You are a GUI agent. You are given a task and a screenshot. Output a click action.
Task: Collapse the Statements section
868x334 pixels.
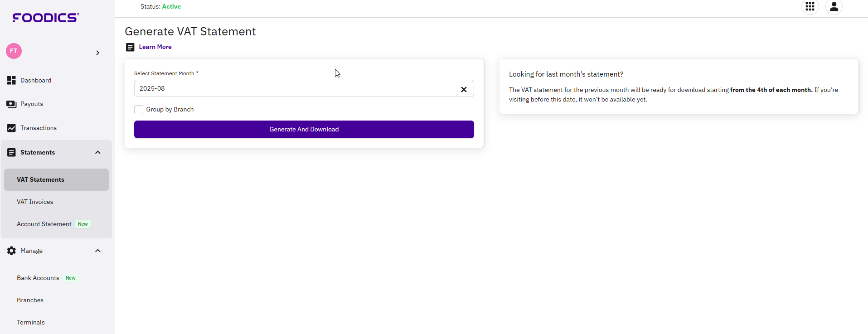pos(97,152)
